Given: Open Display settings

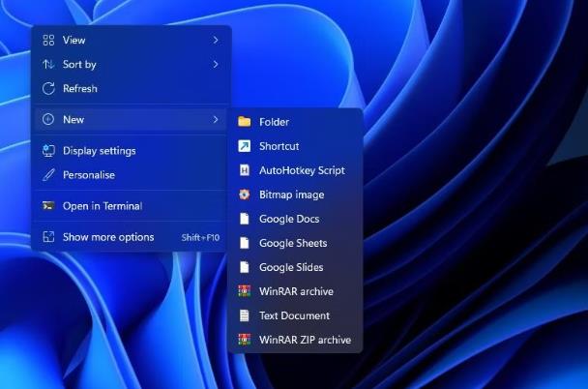Looking at the screenshot, I should (131, 151).
